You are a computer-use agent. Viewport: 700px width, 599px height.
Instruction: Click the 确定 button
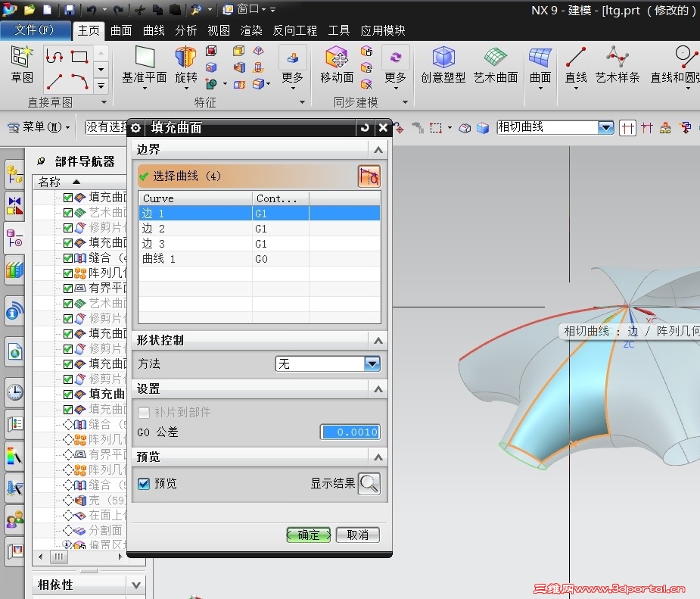pyautogui.click(x=309, y=535)
